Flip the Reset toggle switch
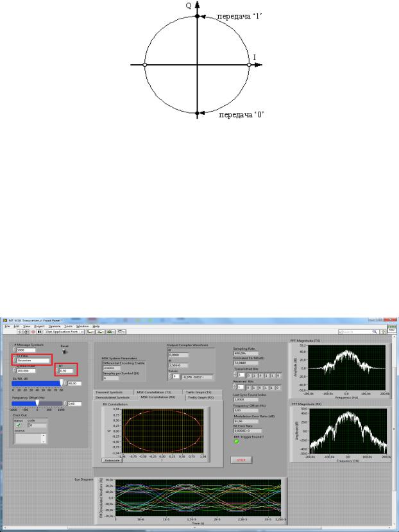 coord(65,351)
